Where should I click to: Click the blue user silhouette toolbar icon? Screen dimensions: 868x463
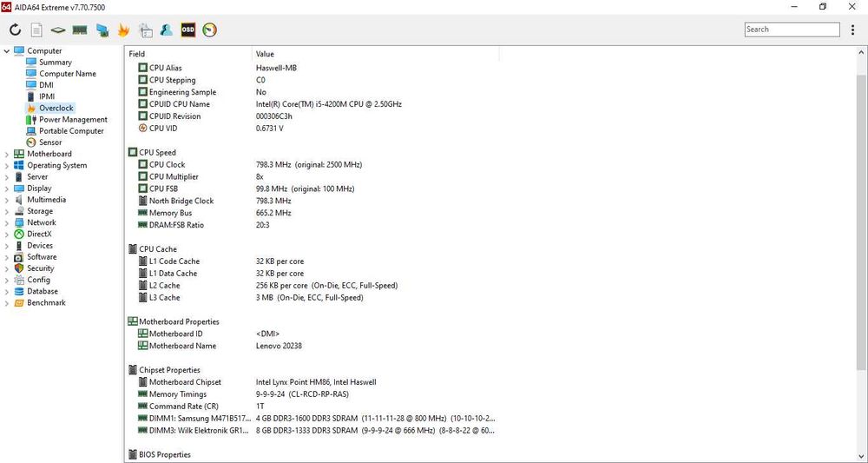click(167, 30)
